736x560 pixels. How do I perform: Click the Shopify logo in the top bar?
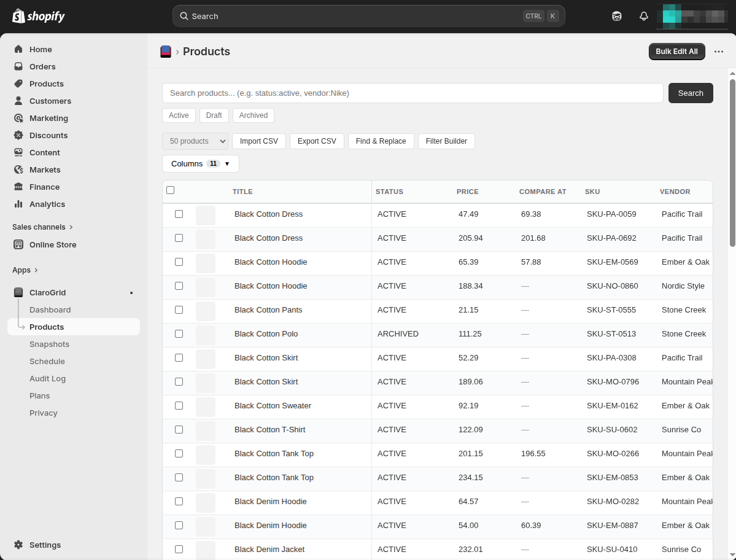(x=38, y=16)
